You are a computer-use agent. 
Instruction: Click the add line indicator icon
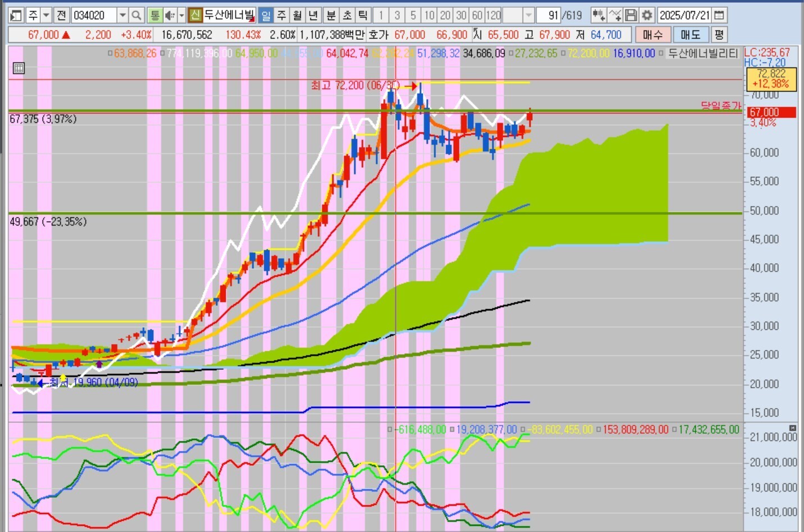[615, 15]
